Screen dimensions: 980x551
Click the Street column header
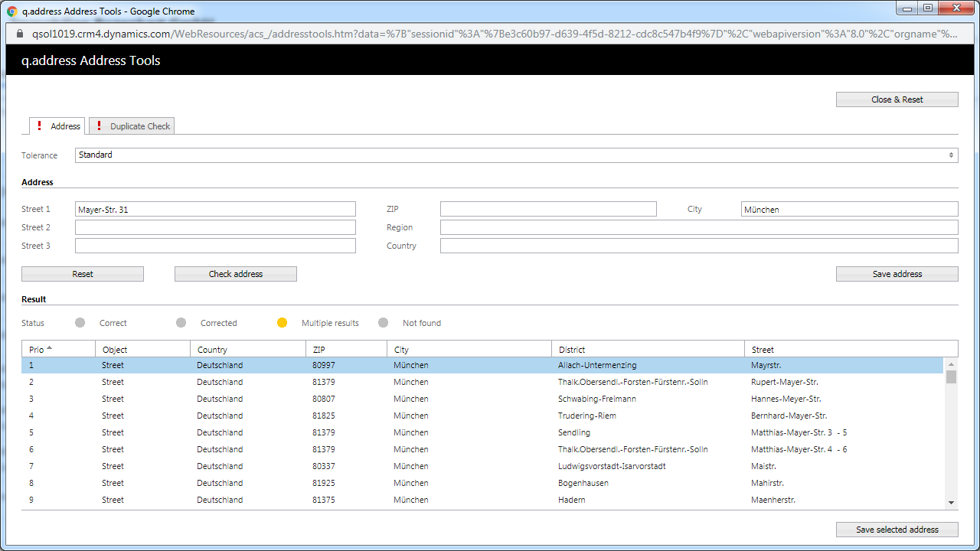point(851,349)
